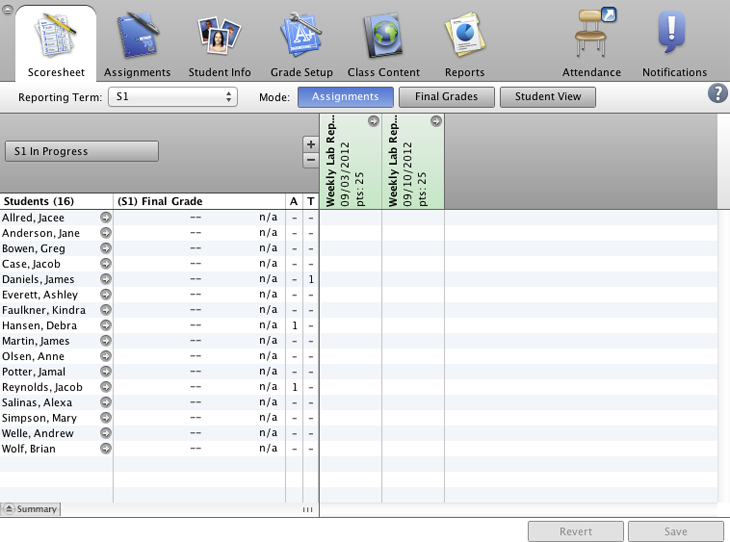Click the plus button to expand columns
Image resolution: width=730 pixels, height=542 pixels.
310,144
